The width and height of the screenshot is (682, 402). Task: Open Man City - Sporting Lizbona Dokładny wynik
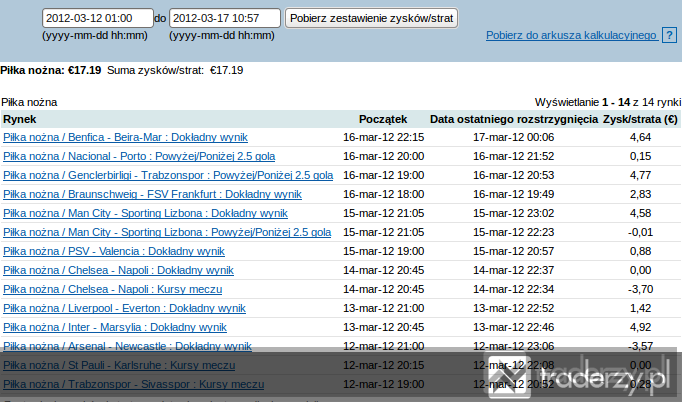click(x=145, y=214)
